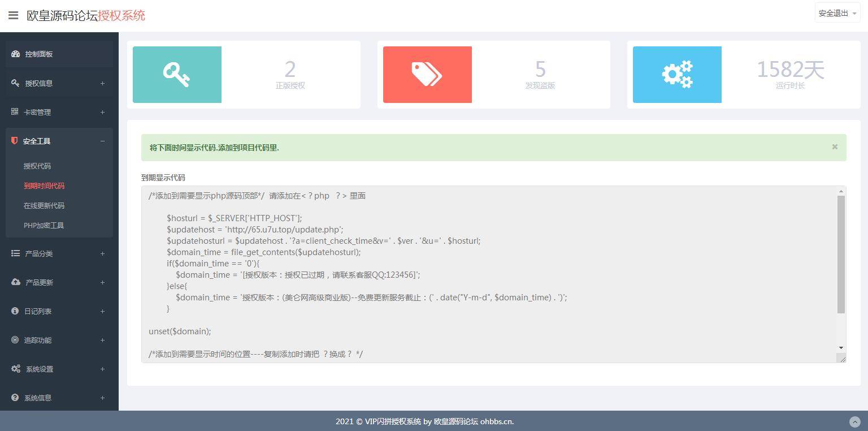868x431 pixels.
Task: Click the shield icon next to 安全工具
Action: 14,141
